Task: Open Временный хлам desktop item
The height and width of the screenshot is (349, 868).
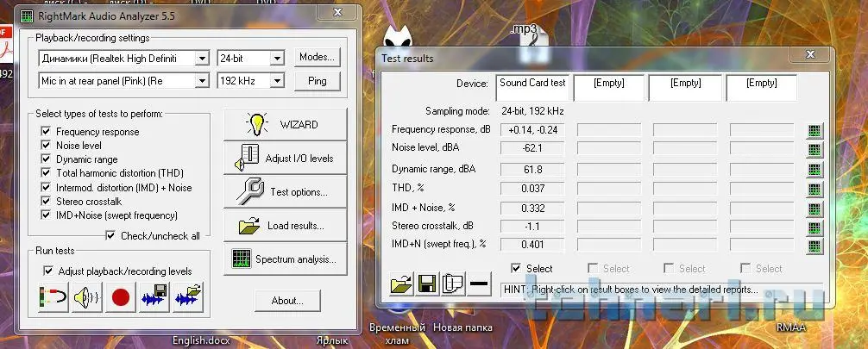Action: 398,333
